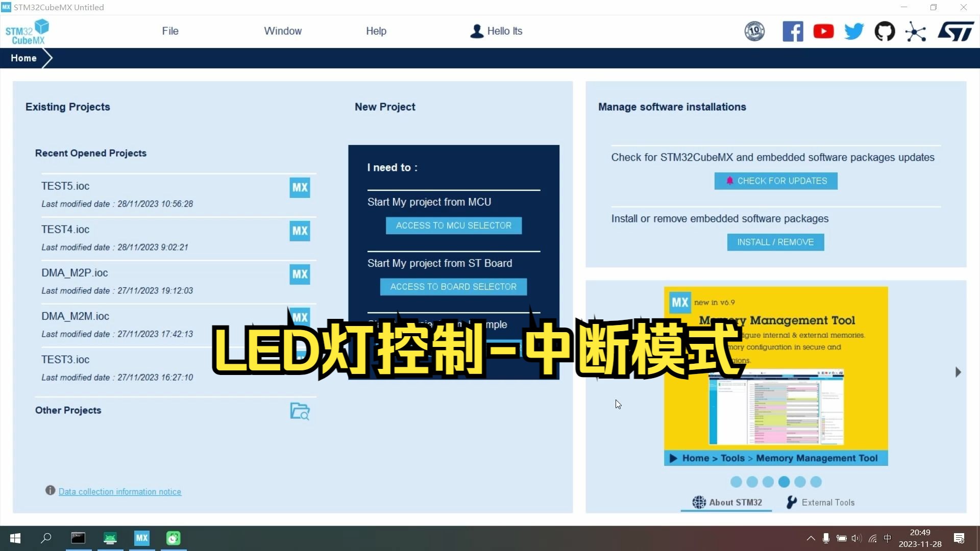Open the Help menu
This screenshot has width=980, height=551.
click(x=376, y=31)
